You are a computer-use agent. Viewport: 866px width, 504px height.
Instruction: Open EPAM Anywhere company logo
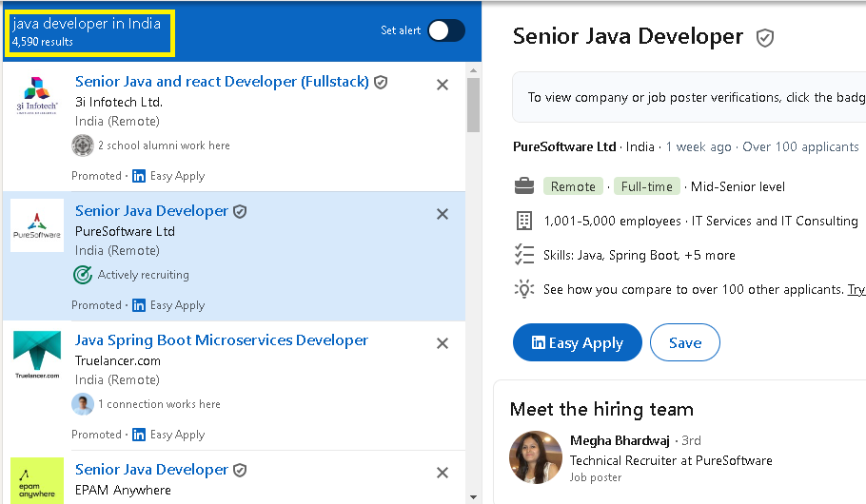coord(37,480)
